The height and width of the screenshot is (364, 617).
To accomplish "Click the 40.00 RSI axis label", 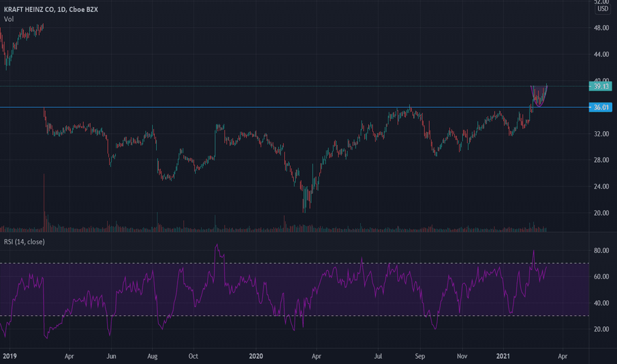I will click(601, 303).
